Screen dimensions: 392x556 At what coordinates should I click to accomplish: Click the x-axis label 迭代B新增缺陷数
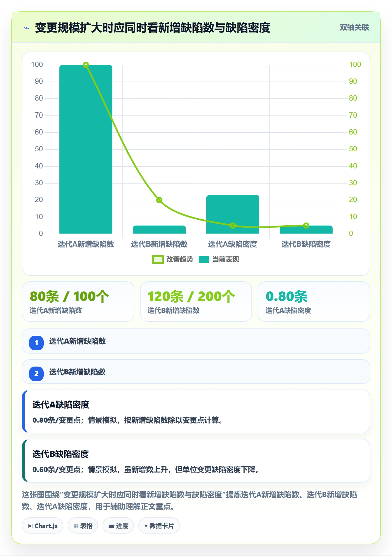159,244
